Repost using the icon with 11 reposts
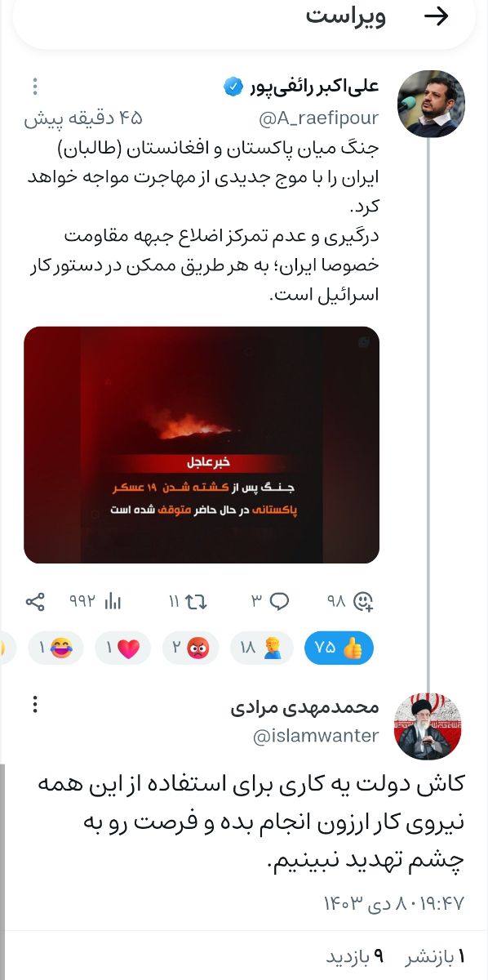 [189, 602]
